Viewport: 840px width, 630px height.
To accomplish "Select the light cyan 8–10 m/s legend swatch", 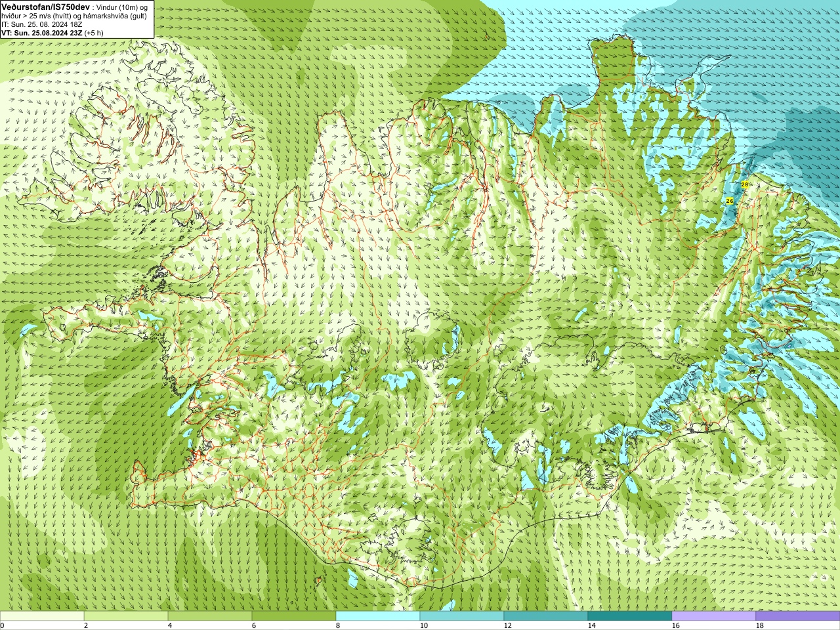I will pos(378,616).
